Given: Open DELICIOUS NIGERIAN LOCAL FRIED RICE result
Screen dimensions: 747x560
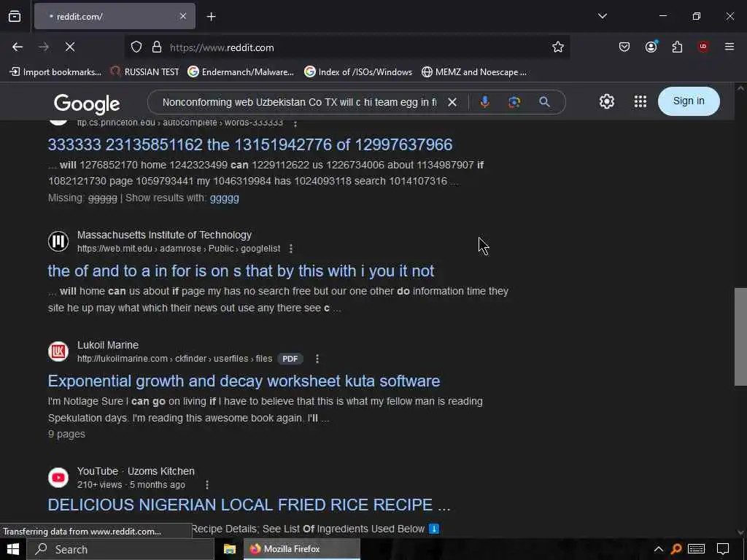Looking at the screenshot, I should (249, 505).
